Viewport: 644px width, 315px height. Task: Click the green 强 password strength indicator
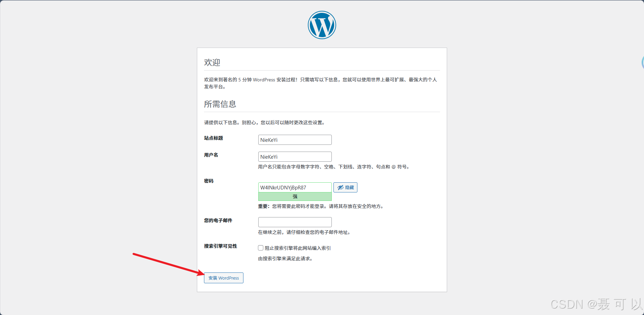[295, 196]
